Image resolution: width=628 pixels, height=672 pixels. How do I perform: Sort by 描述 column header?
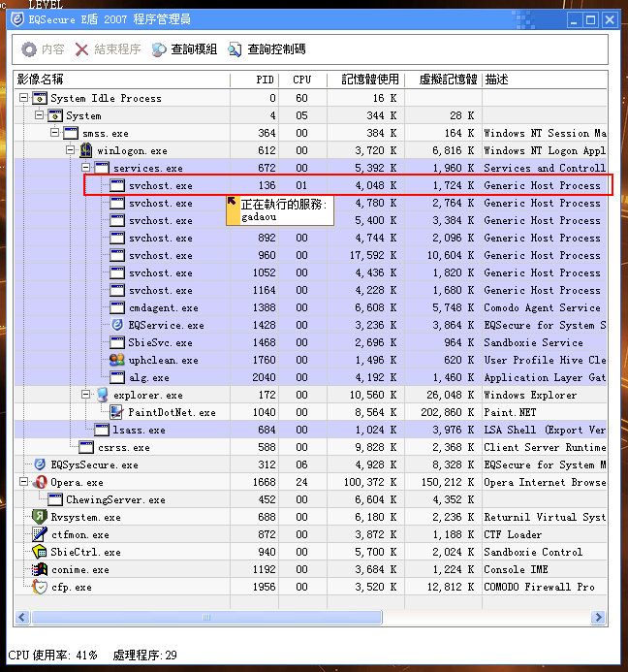pos(545,80)
